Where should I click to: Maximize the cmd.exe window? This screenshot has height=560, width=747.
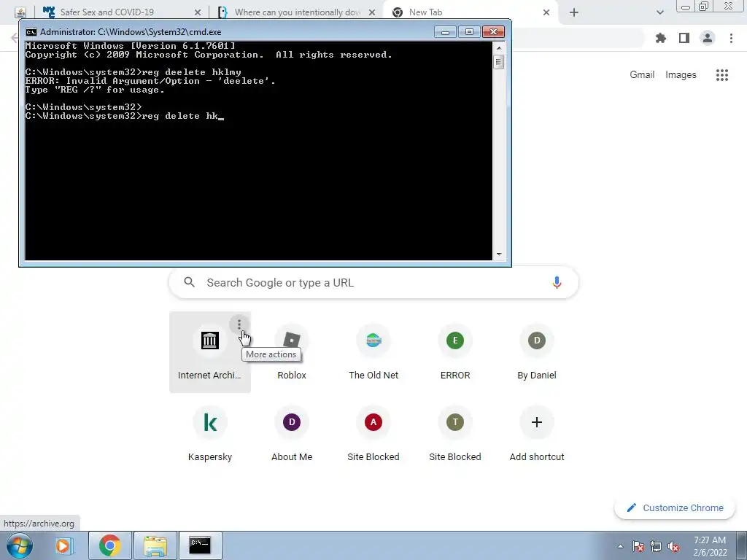(469, 32)
